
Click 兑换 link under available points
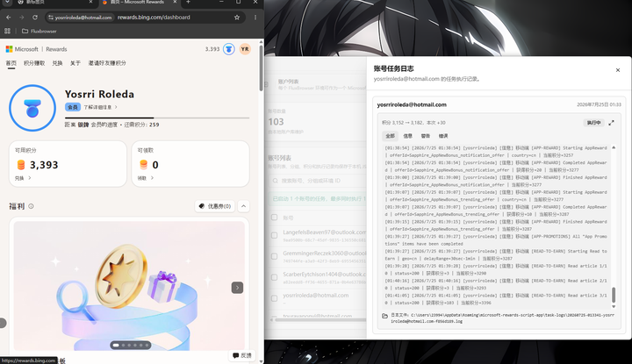[x=23, y=178]
